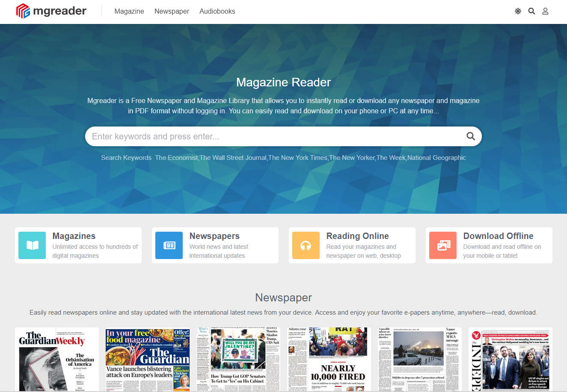Open The Guardian newspaper cover thumbnail
The height and width of the screenshot is (392, 567).
click(x=148, y=359)
